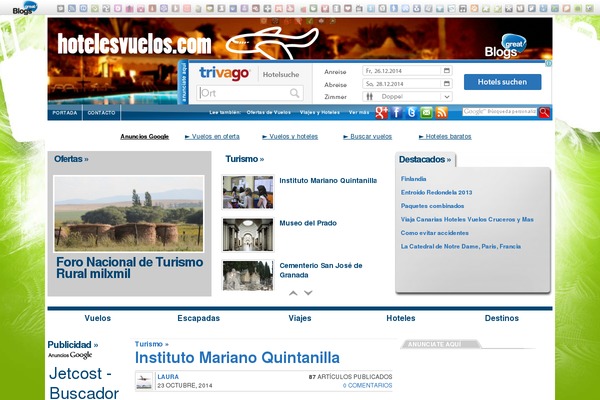Image resolution: width=600 pixels, height=400 pixels.
Task: Open Paquetes combinados link
Action: 432,206
